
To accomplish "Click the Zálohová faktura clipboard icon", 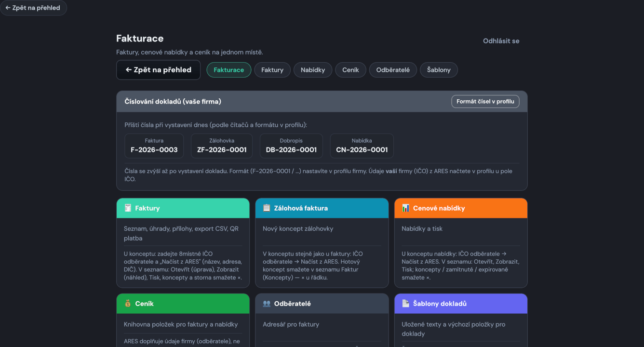I will (267, 208).
